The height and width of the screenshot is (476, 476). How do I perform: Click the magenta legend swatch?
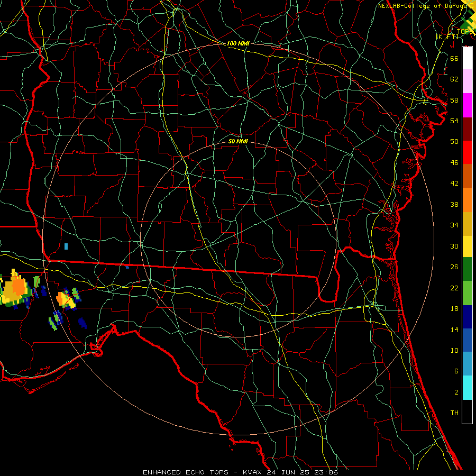(467, 105)
